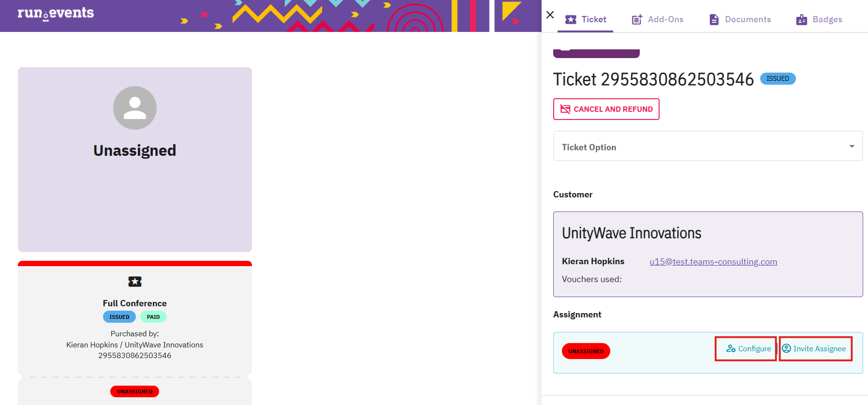Click the Invite Assignee person icon
This screenshot has height=405, width=868.
[787, 348]
